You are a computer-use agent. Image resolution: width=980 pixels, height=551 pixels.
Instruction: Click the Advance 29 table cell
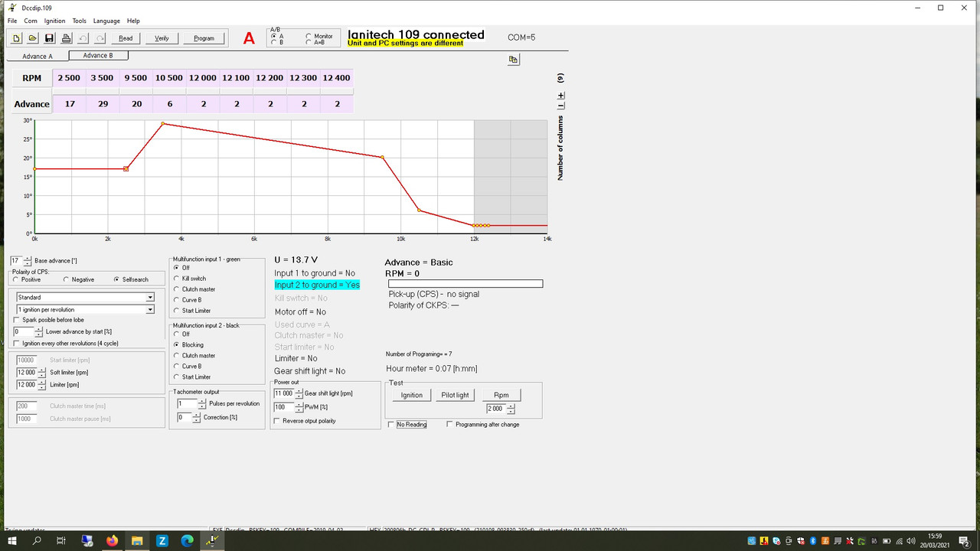[103, 104]
